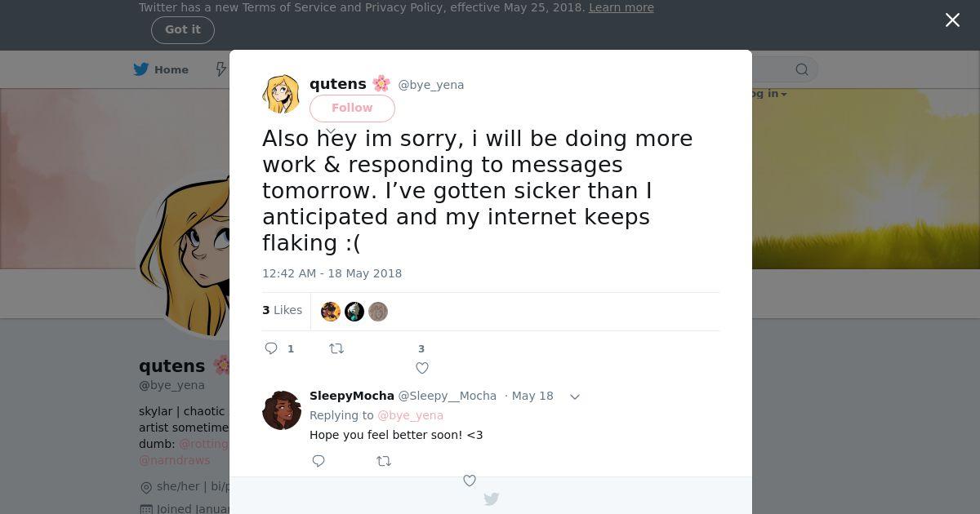Open the SleepyMocha reply options chevron
This screenshot has width=980, height=514.
click(x=575, y=397)
